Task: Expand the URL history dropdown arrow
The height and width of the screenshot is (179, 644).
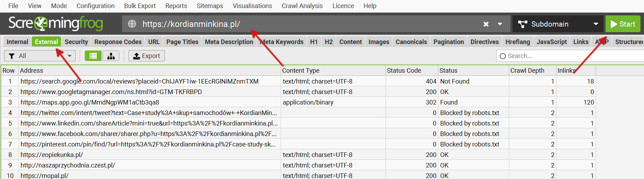Action: [500, 24]
